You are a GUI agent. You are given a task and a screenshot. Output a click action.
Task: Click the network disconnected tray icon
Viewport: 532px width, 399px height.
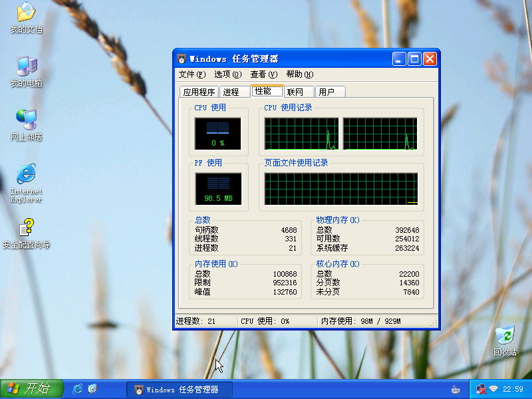[481, 389]
